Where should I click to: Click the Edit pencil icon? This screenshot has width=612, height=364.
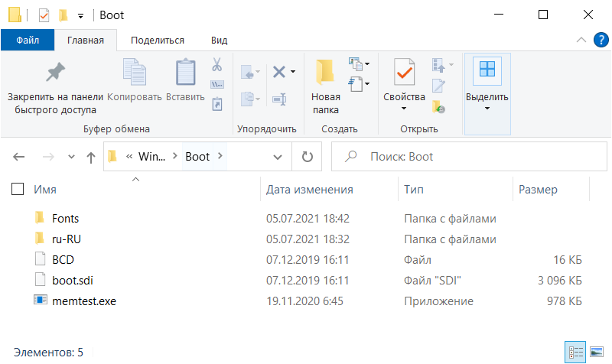point(438,86)
